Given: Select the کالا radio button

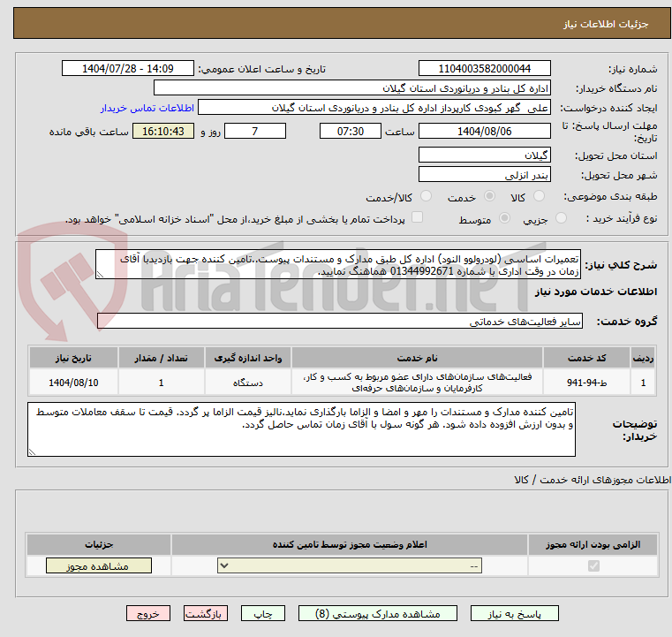Looking at the screenshot, I should click(x=539, y=196).
